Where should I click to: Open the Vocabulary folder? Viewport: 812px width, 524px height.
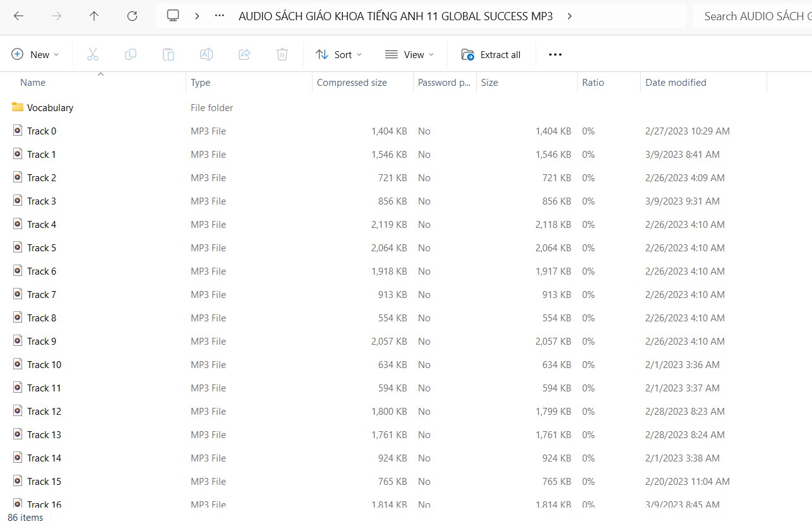pos(51,107)
